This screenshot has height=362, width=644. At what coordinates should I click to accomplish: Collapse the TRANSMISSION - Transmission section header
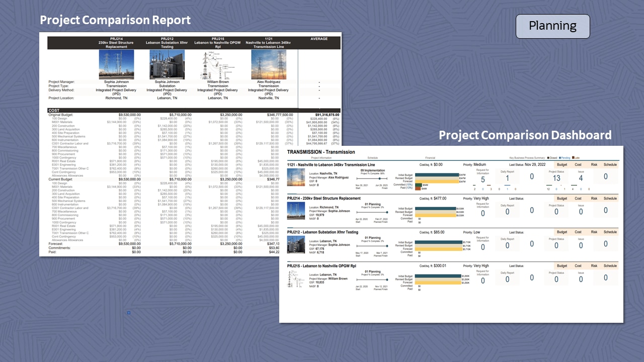click(x=320, y=152)
